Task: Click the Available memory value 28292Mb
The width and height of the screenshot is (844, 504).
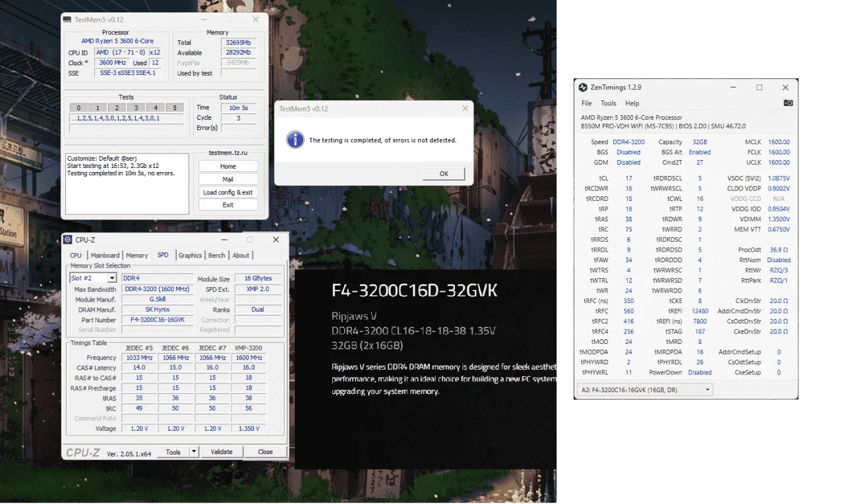Action: [x=238, y=53]
